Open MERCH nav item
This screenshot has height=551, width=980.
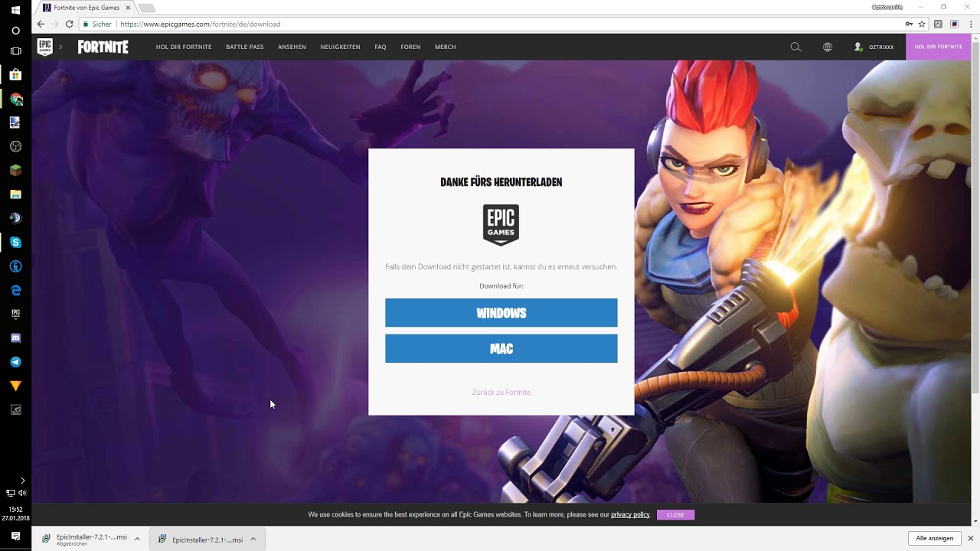click(x=445, y=47)
